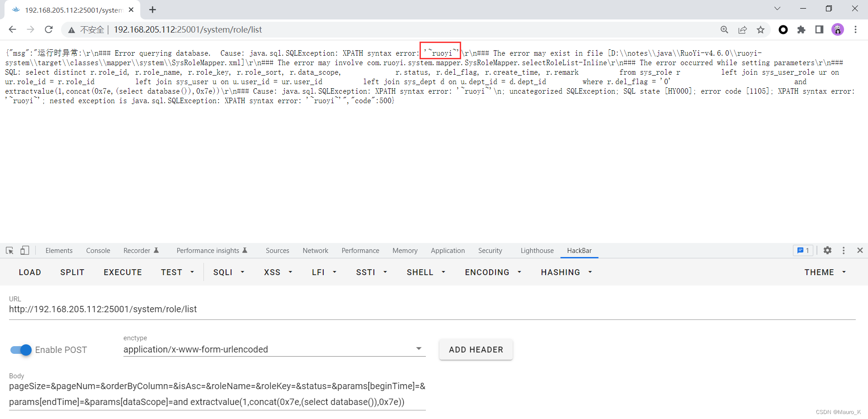Open the DevTools issues counter badge

[803, 250]
